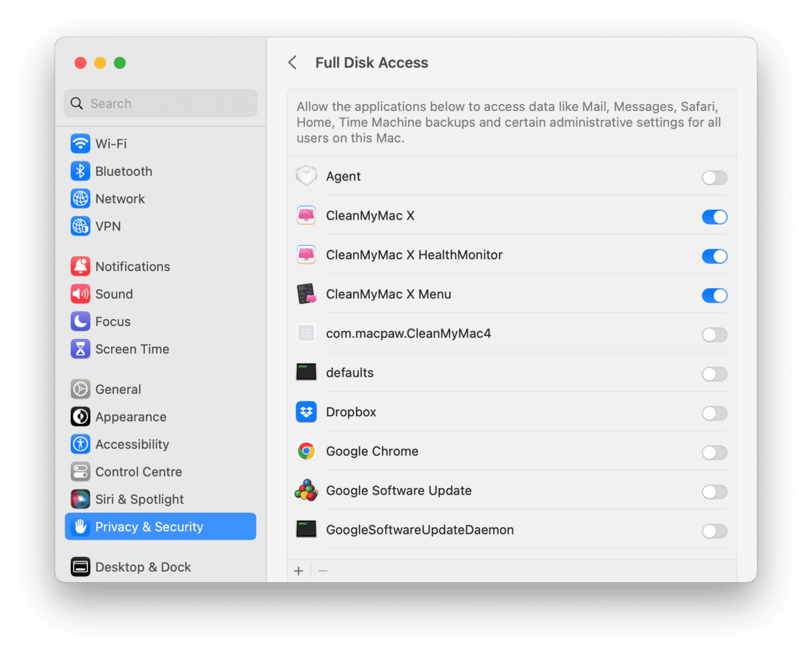The image size is (812, 655).
Task: Open Sound settings label
Action: (114, 294)
